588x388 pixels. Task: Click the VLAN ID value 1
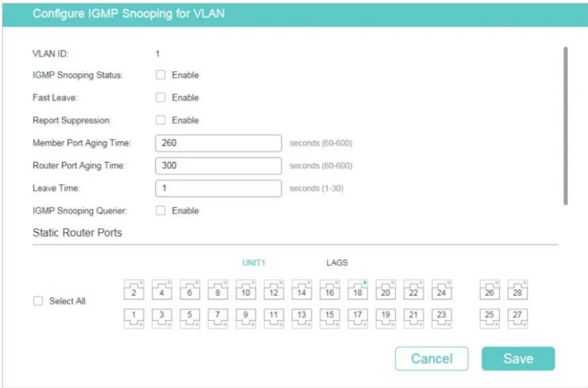pyautogui.click(x=158, y=54)
